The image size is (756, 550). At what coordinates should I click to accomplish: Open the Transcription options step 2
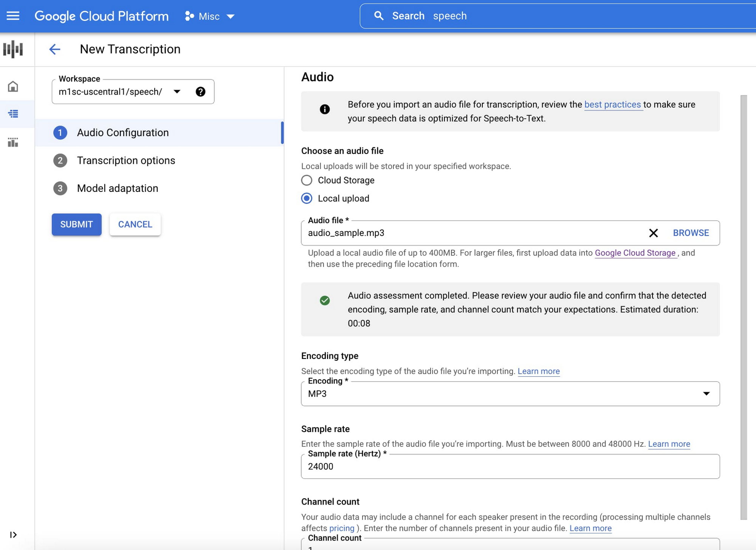point(125,160)
